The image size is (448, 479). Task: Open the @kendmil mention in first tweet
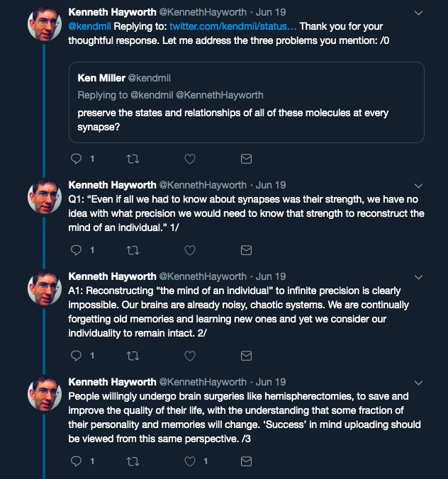[89, 26]
